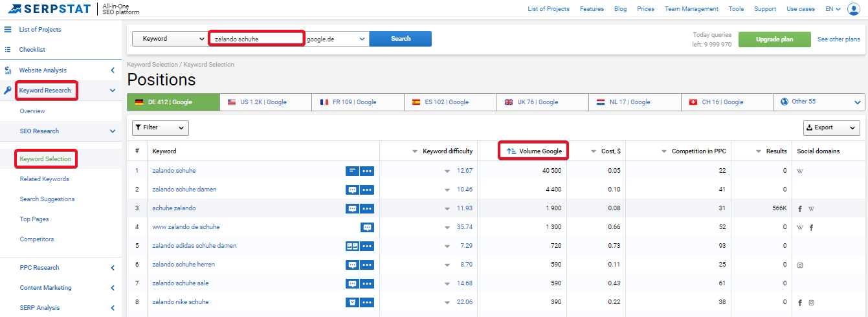Open more options for zalando adidas schuhe damen

pos(367,246)
